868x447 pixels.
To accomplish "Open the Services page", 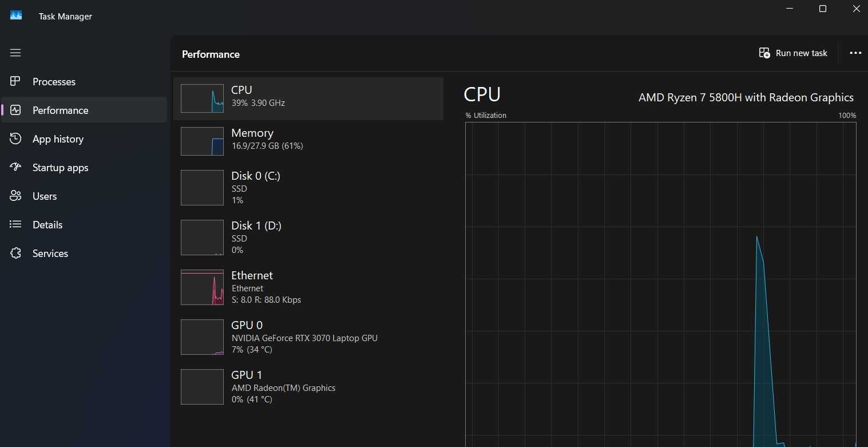I will point(84,253).
